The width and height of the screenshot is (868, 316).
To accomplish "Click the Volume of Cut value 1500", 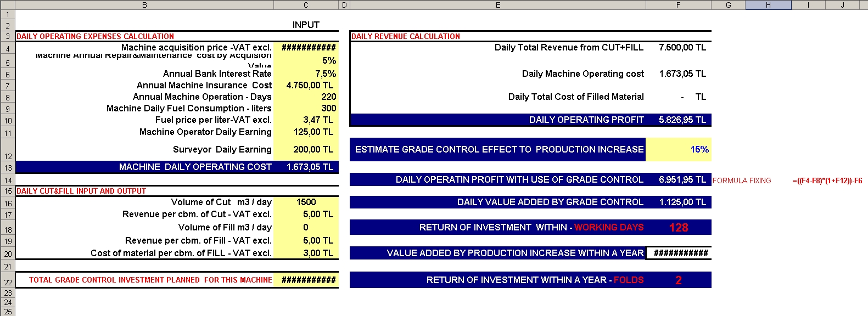I will point(306,202).
